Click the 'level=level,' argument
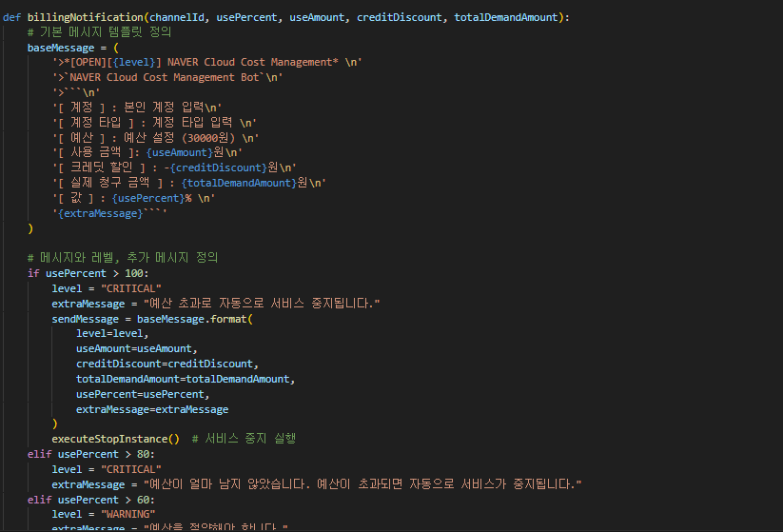Viewport: 783px width, 532px height. click(112, 334)
